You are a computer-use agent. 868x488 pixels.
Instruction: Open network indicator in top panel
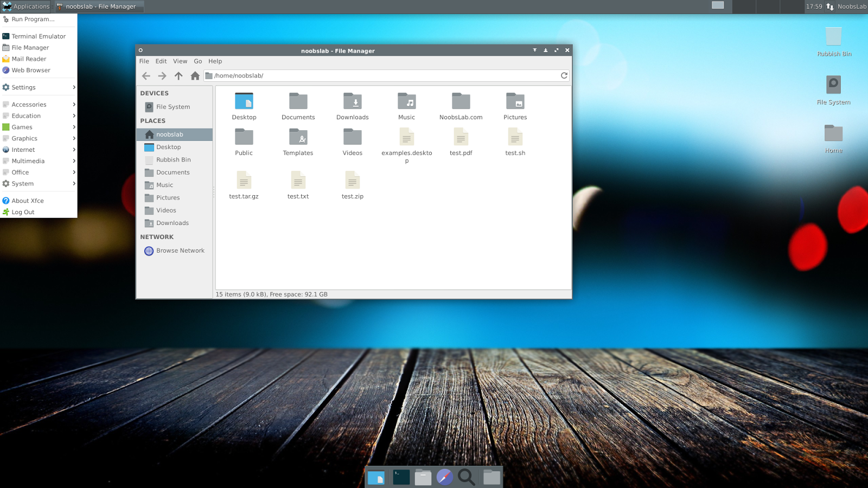830,7
